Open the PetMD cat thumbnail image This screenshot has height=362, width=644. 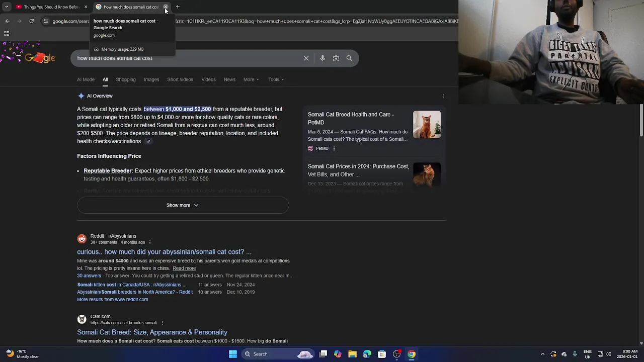(427, 124)
